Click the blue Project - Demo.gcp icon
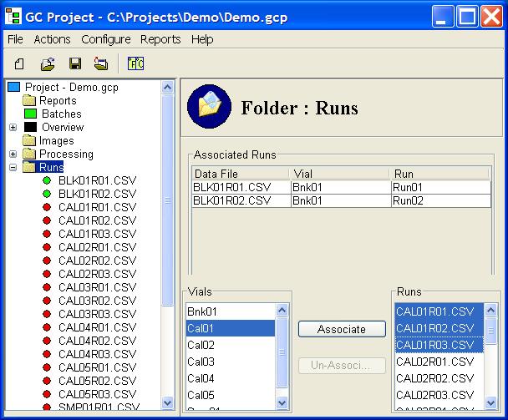The height and width of the screenshot is (420, 508). [14, 87]
